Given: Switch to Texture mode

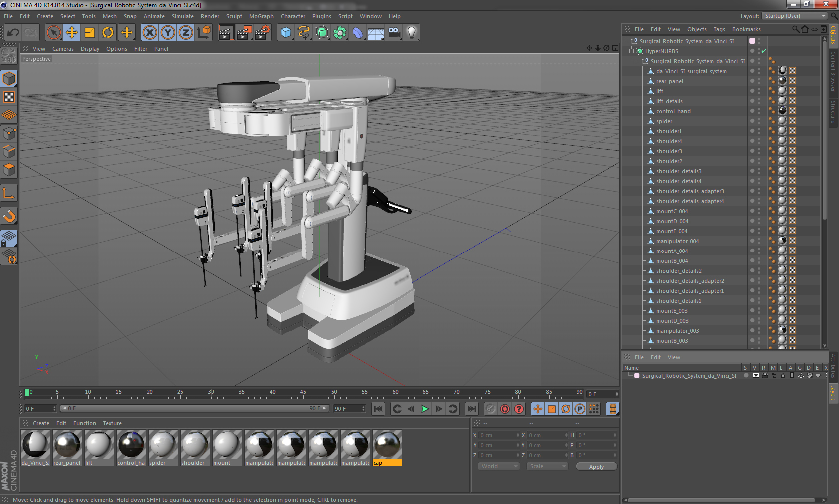Looking at the screenshot, I should coord(9,97).
